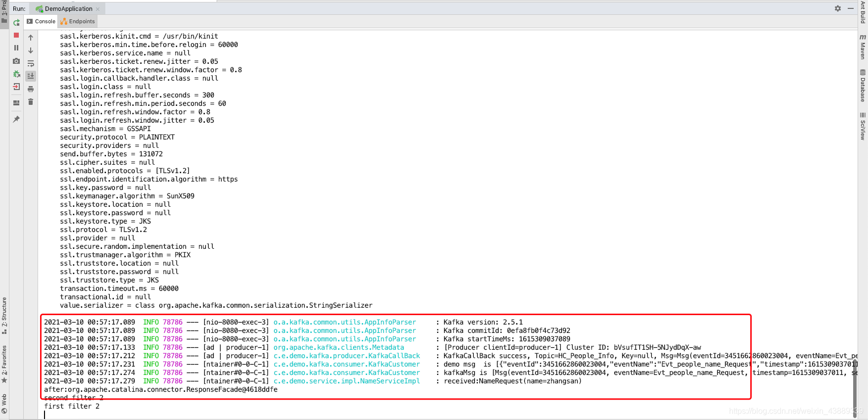Viewport: 868px width, 420px height.
Task: Toggle scroll to end of the console
Action: (31, 76)
